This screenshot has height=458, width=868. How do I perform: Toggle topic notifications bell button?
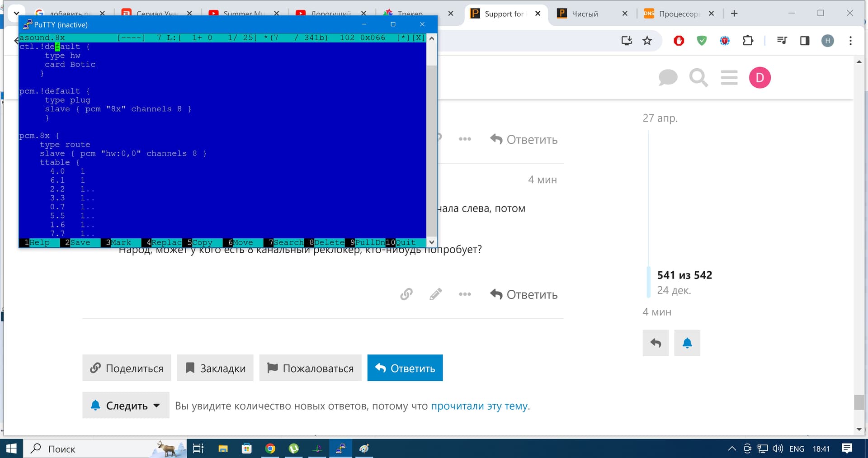point(687,343)
